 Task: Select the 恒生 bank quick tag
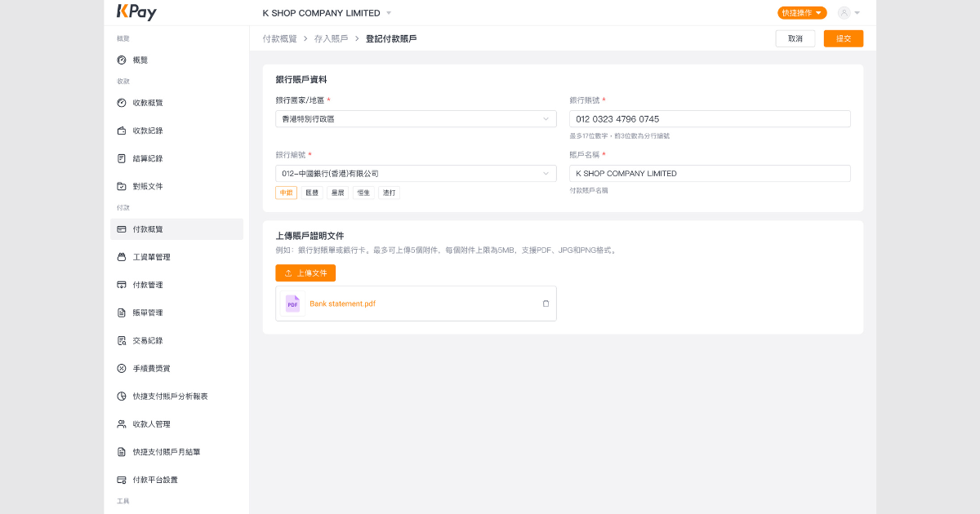tap(363, 193)
